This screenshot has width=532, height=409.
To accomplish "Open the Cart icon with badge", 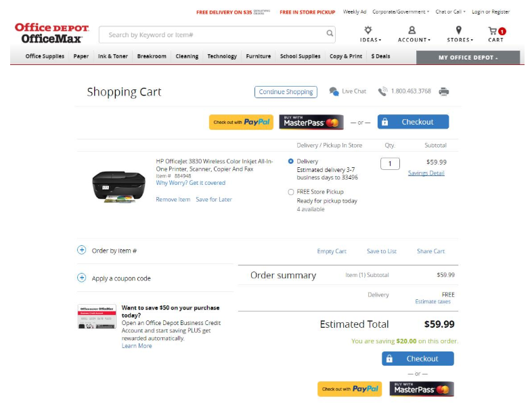I will (497, 31).
